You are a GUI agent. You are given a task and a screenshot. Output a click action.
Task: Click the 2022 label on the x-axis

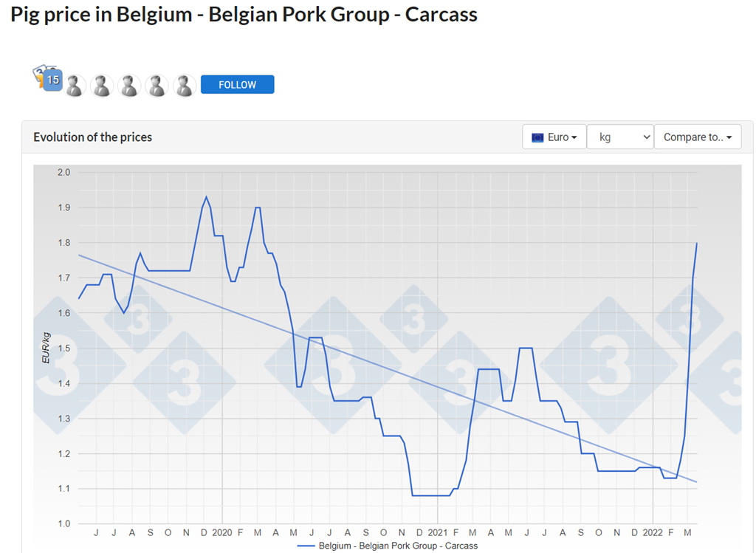pos(653,532)
